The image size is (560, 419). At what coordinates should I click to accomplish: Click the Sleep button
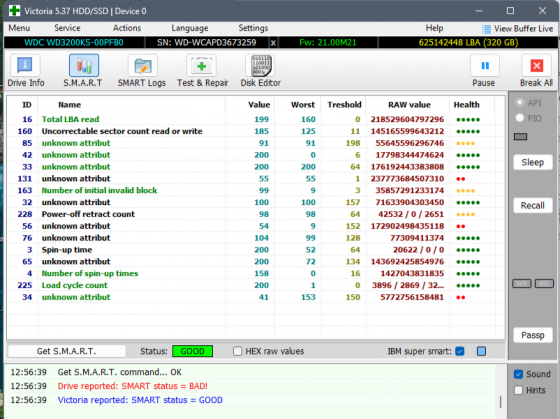coord(532,162)
